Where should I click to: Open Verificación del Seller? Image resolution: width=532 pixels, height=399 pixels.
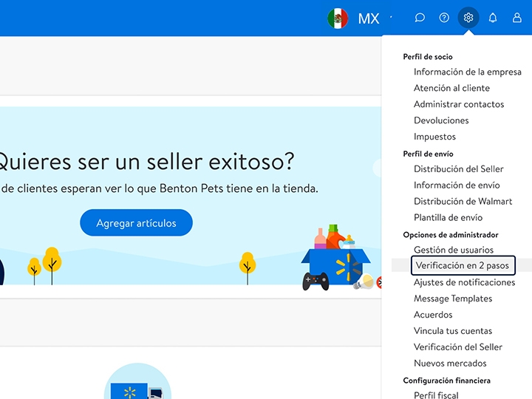tap(457, 347)
